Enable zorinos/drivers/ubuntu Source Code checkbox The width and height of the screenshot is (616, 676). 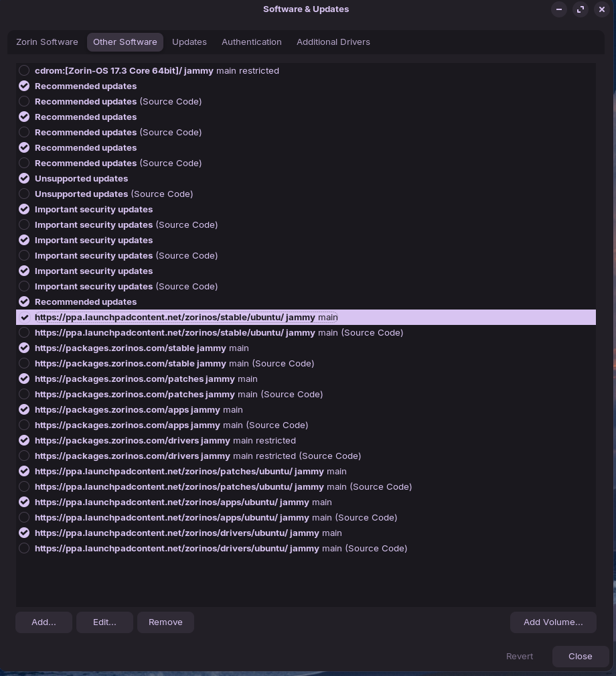(x=24, y=549)
